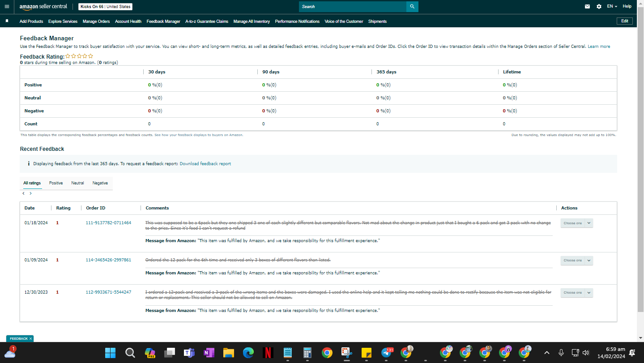The width and height of the screenshot is (644, 363).
Task: Go to next feedback page arrow
Action: tap(30, 193)
